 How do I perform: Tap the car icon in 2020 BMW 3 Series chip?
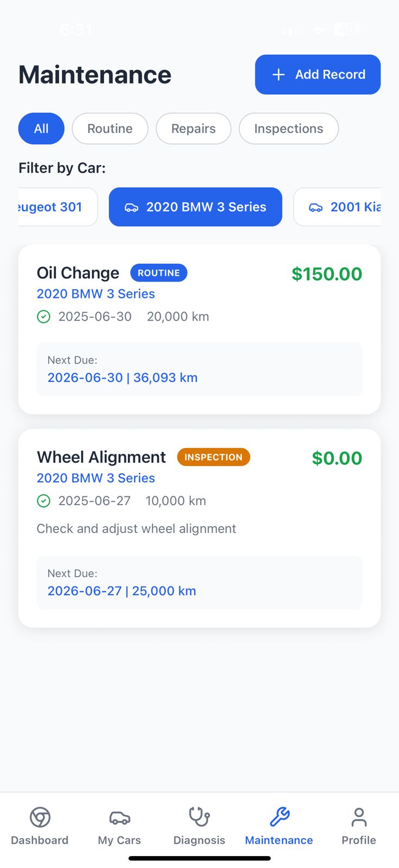(132, 207)
